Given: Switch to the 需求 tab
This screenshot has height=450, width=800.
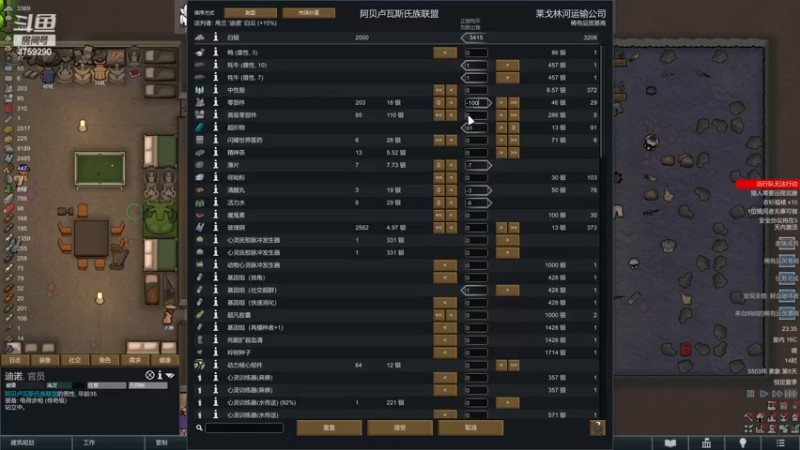Looking at the screenshot, I should (135, 360).
